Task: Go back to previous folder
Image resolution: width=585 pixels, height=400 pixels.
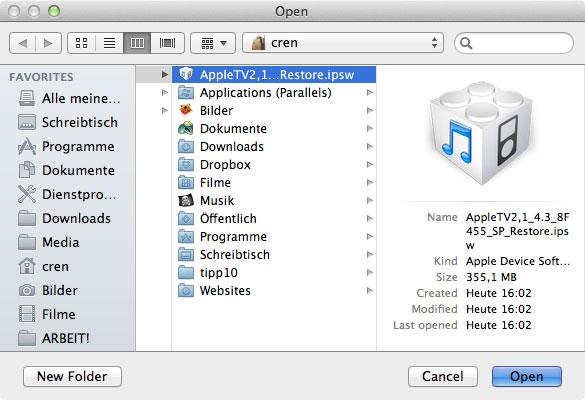Action: pos(22,43)
